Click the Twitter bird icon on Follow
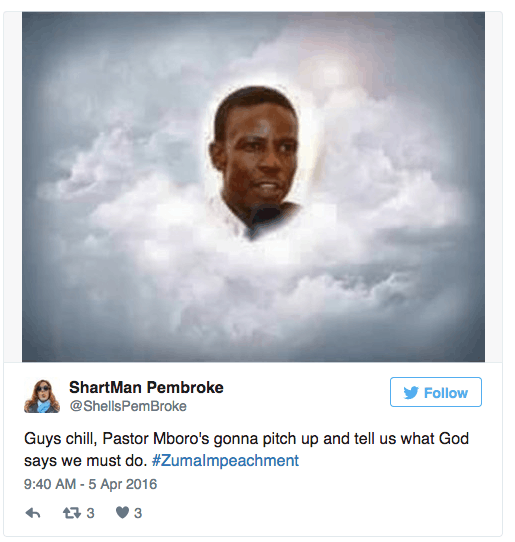Screen dimensions: 515x542 pyautogui.click(x=411, y=393)
